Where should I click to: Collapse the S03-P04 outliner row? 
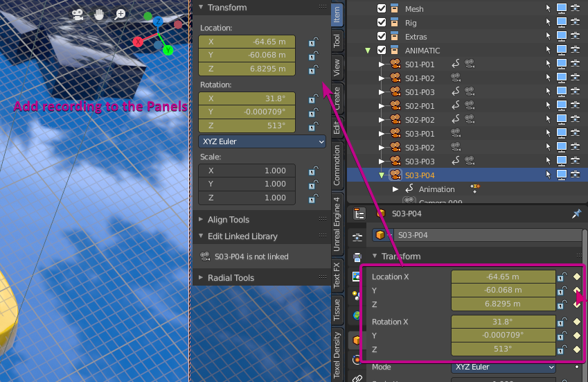click(x=382, y=175)
